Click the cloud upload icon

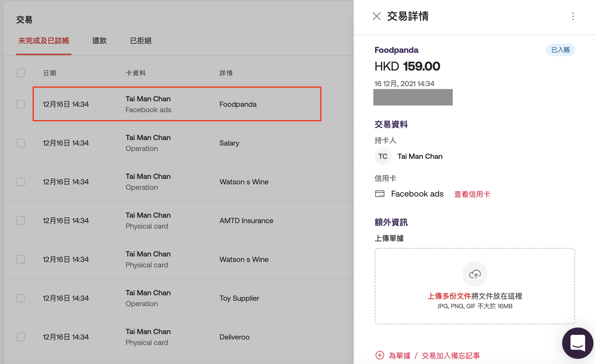[x=475, y=274]
